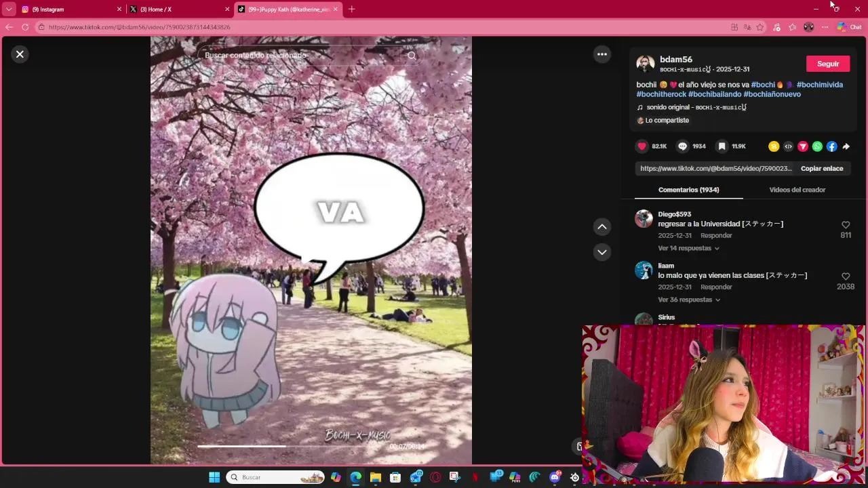Open the tab actions dropdown in Edge
The height and width of the screenshot is (488, 868).
[8, 9]
